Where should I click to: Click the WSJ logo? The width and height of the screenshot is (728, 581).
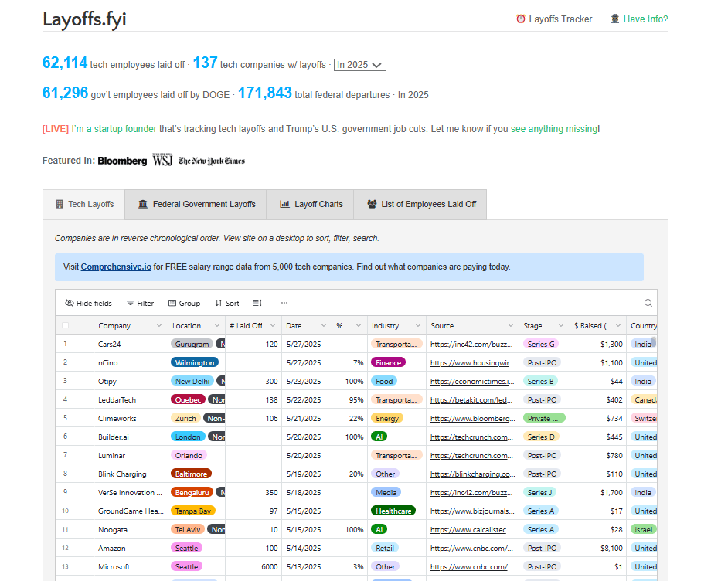162,160
